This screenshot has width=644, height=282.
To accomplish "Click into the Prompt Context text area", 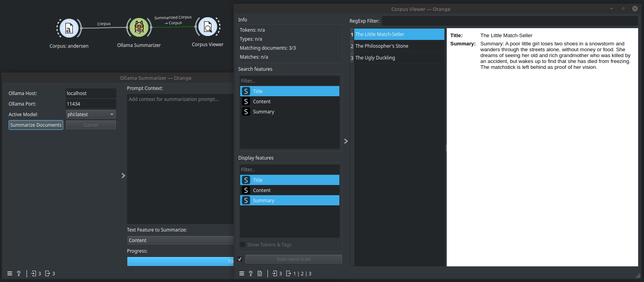I will pyautogui.click(x=180, y=158).
